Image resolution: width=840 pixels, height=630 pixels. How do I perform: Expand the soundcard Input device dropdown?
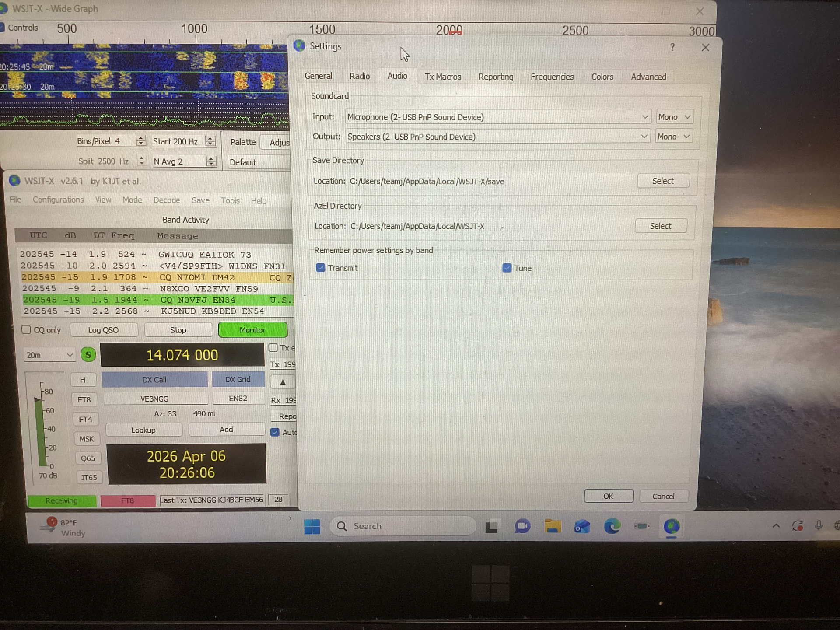pos(644,117)
